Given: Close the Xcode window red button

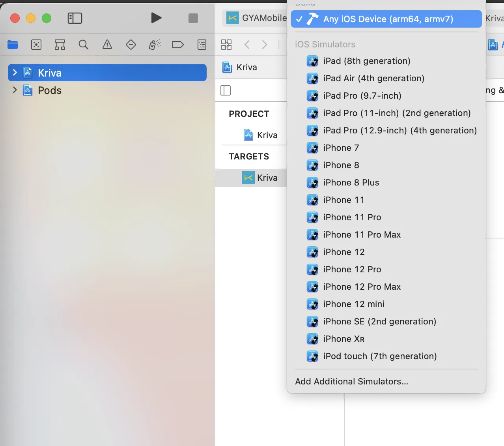Looking at the screenshot, I should tap(15, 18).
